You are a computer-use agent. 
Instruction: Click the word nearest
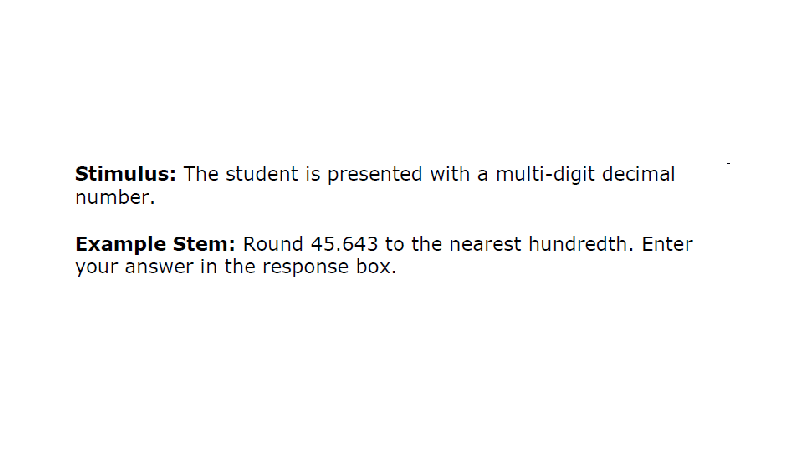(x=485, y=244)
